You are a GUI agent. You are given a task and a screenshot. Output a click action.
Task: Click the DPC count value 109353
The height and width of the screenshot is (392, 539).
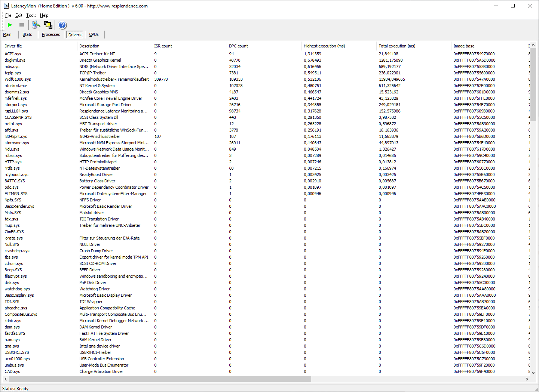tap(236, 79)
